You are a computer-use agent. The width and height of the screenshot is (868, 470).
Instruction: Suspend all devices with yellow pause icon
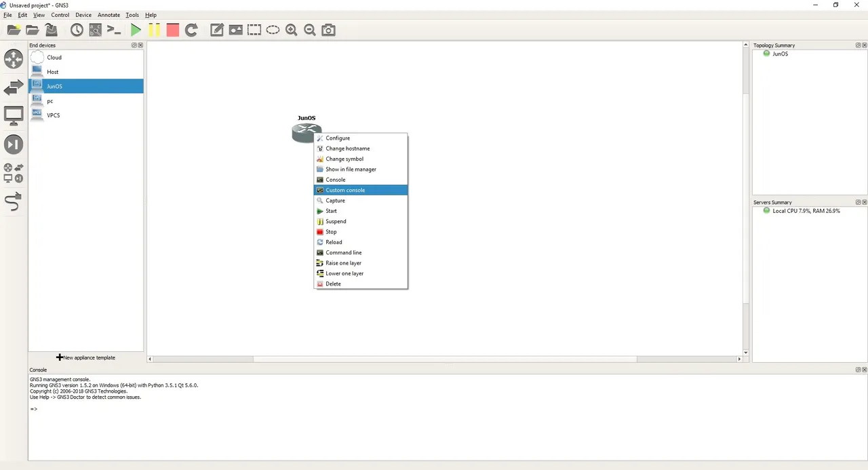pos(155,30)
